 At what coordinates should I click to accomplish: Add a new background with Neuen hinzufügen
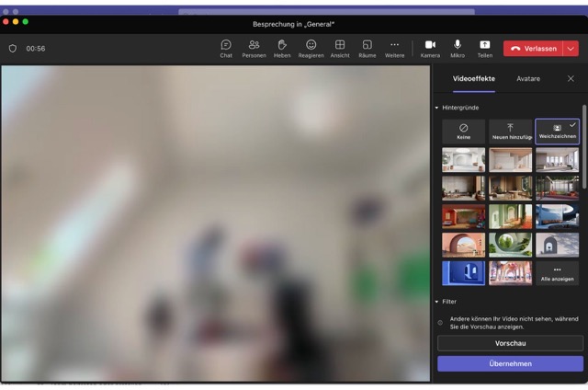[511, 132]
